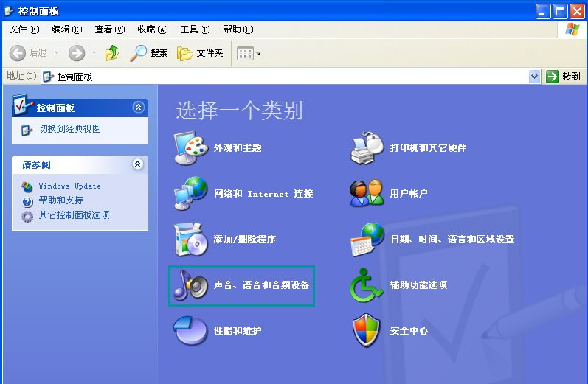Click the address bar 控制面板 field
This screenshot has width=588, height=384.
click(x=291, y=77)
